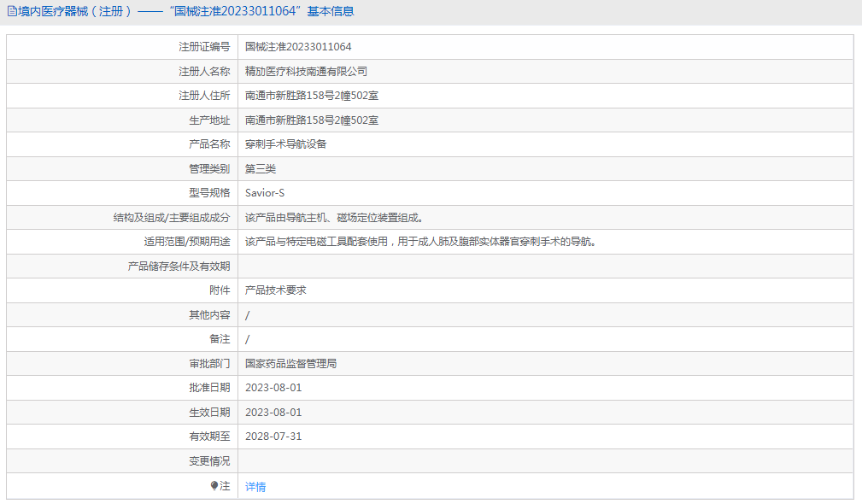862x504 pixels.
Task: Click the 批准日期 label
Action: pyautogui.click(x=209, y=388)
